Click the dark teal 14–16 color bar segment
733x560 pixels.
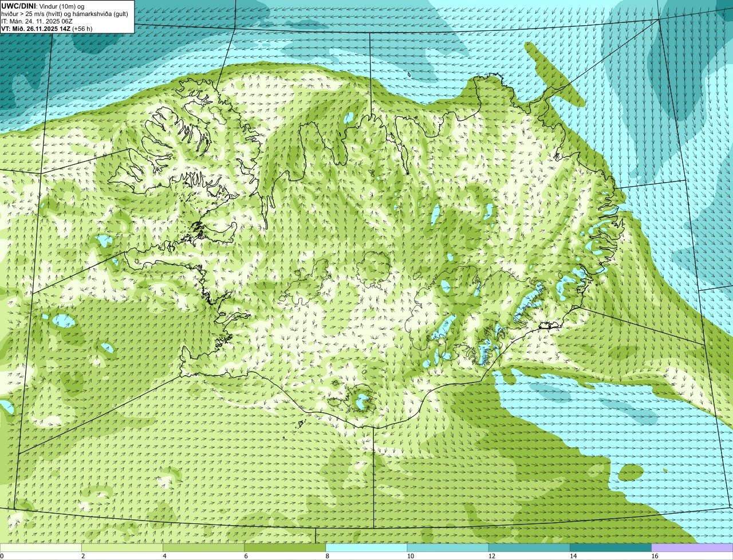click(x=611, y=547)
